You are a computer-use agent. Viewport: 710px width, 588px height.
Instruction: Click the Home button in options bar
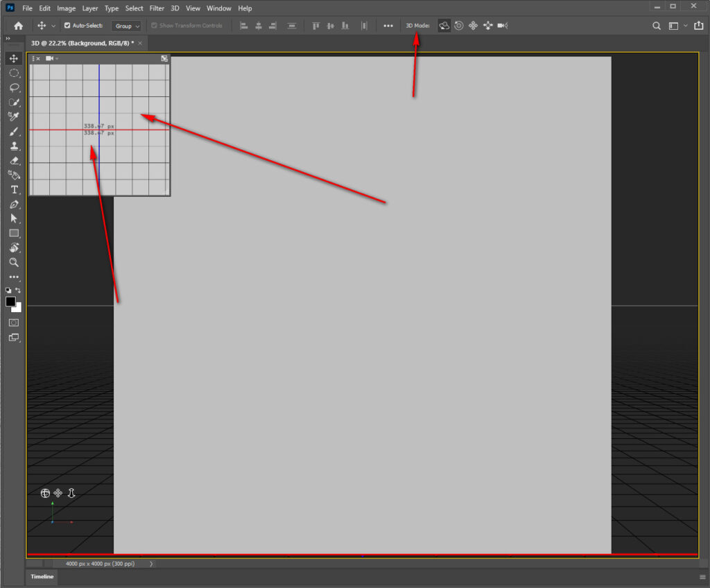click(18, 26)
